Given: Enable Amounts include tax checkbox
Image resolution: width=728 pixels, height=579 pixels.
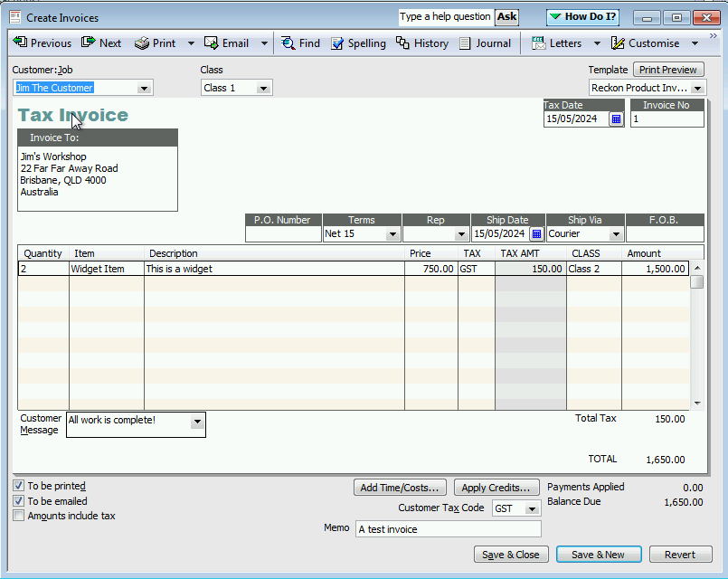Looking at the screenshot, I should [19, 516].
